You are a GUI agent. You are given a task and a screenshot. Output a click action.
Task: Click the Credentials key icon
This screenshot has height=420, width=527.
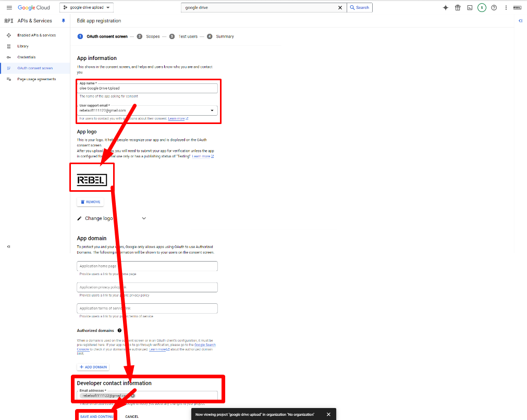click(9, 57)
